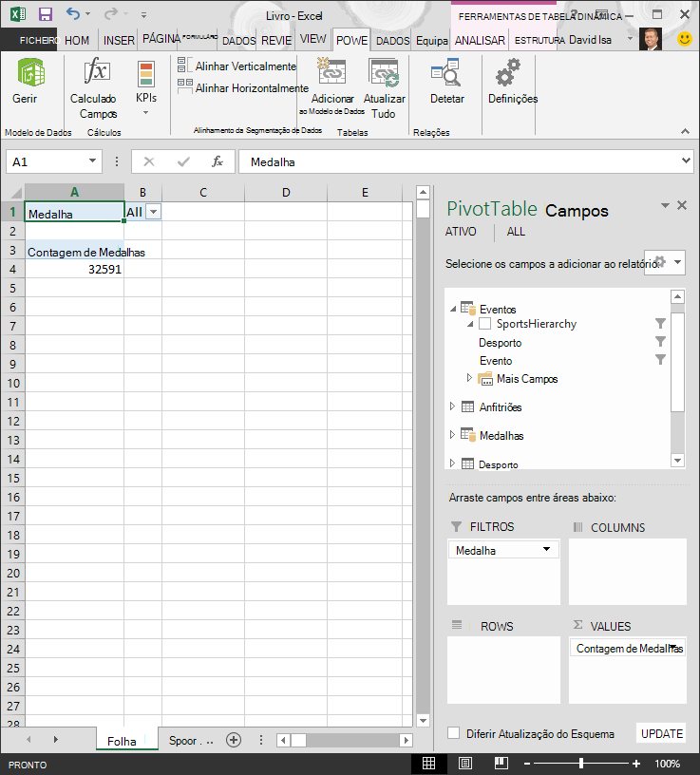700x775 pixels.
Task: Click the zoom slider handle
Action: [x=581, y=764]
